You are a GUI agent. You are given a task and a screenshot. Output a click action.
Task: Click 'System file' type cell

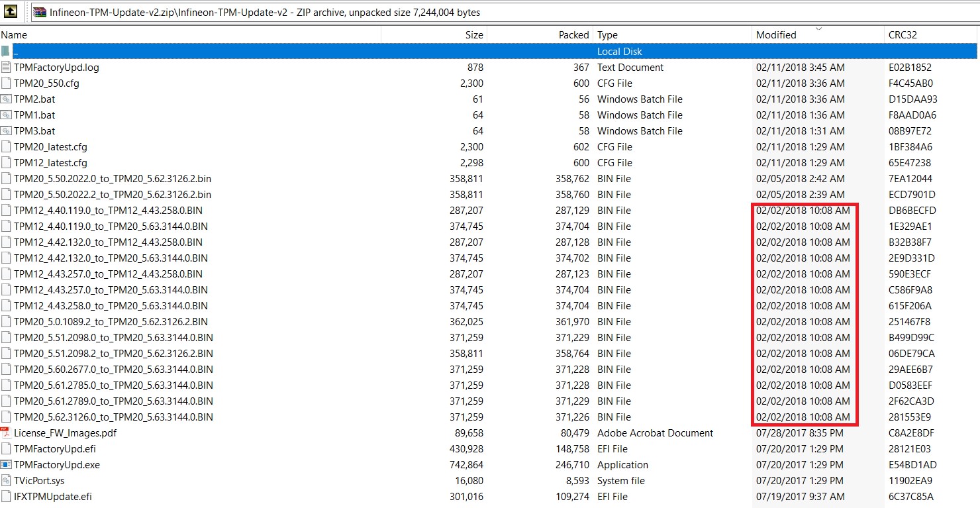tap(620, 481)
